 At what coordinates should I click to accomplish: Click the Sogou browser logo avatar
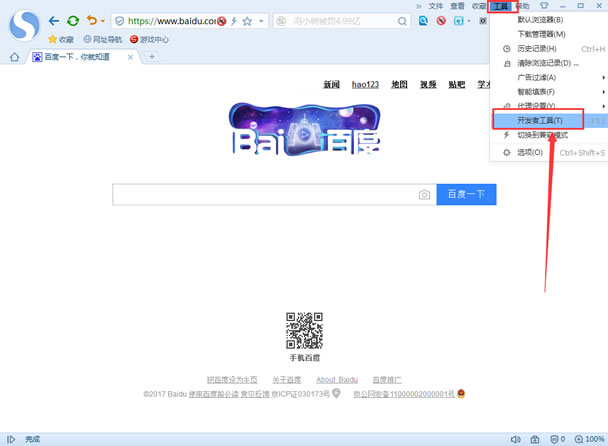tap(24, 26)
